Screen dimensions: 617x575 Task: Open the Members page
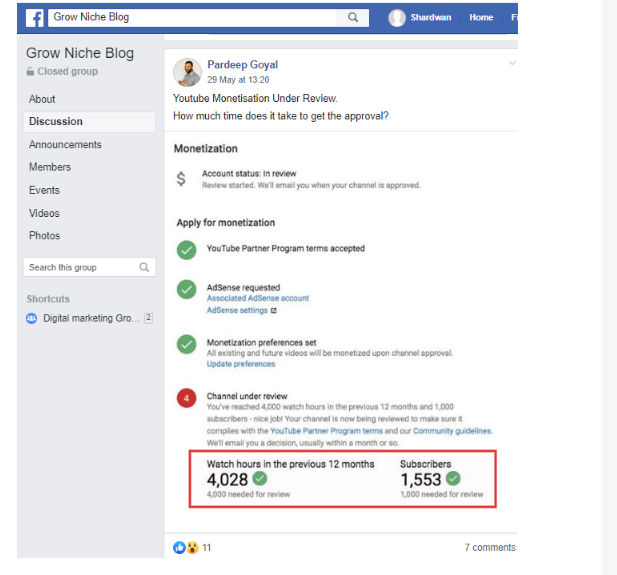tap(50, 167)
